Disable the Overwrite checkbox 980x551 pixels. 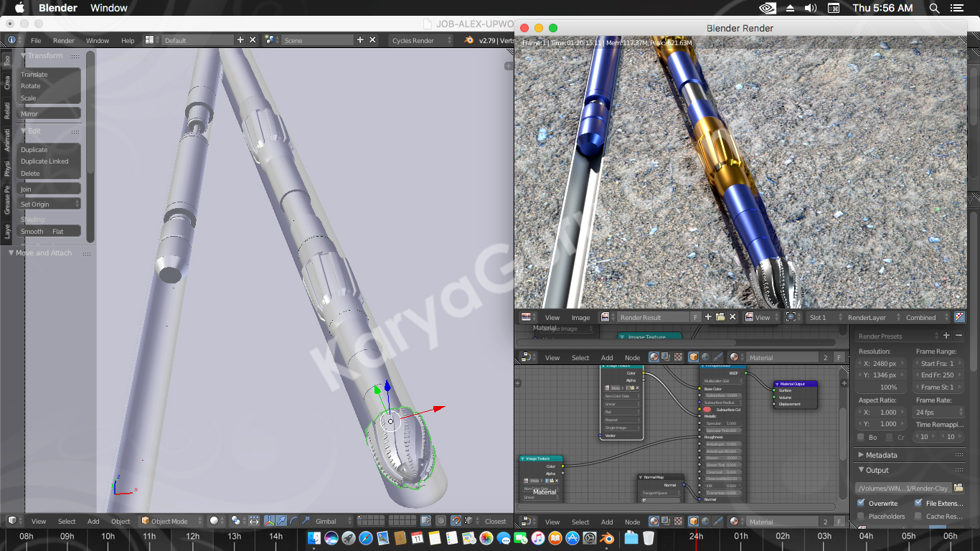(862, 503)
